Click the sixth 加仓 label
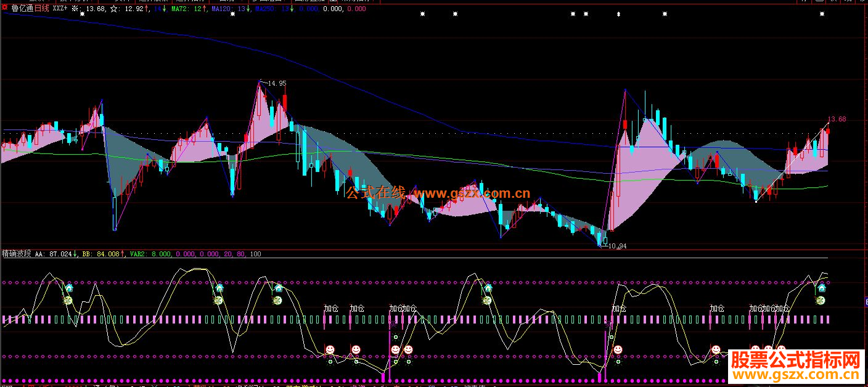The height and width of the screenshot is (387, 868). coord(717,308)
